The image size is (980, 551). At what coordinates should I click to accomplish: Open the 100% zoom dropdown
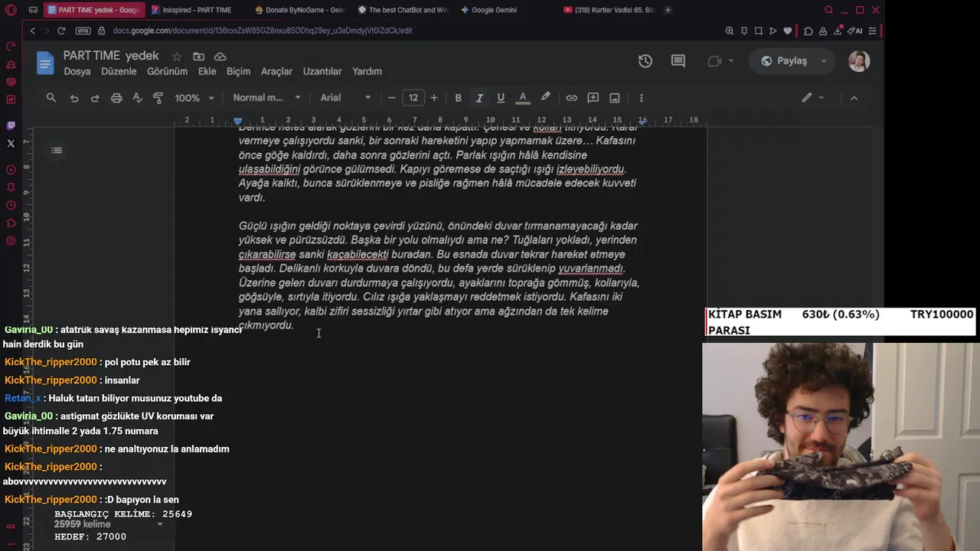194,98
